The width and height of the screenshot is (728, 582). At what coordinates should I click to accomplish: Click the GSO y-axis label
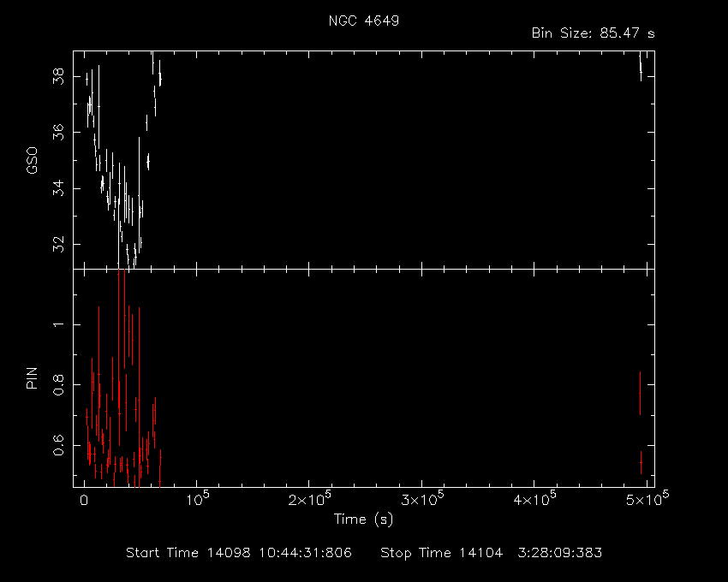[x=32, y=160]
